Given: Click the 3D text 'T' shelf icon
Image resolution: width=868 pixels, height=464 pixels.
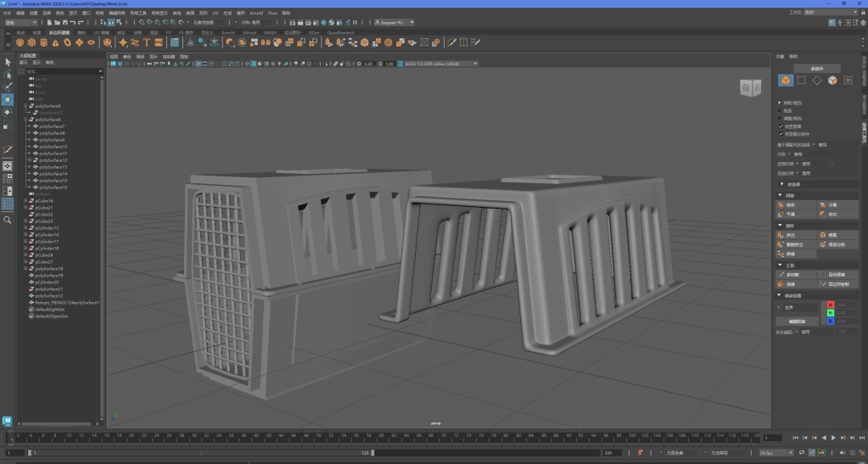Looking at the screenshot, I should point(146,42).
